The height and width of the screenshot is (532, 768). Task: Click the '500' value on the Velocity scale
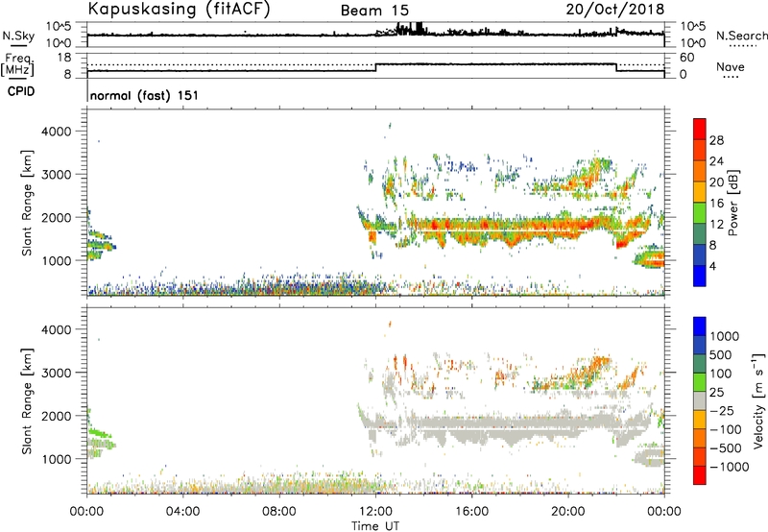click(721, 354)
